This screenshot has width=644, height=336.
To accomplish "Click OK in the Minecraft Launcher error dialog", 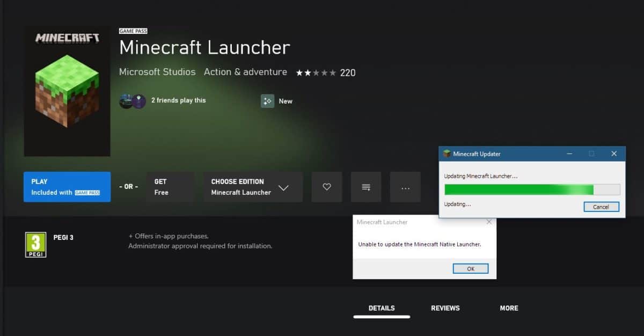I will [x=471, y=269].
